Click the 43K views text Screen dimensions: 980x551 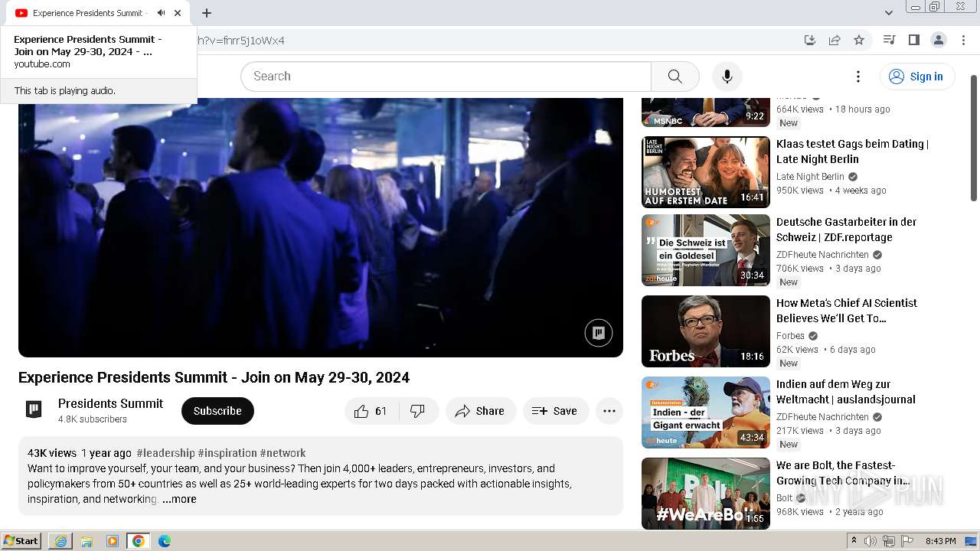coord(52,453)
